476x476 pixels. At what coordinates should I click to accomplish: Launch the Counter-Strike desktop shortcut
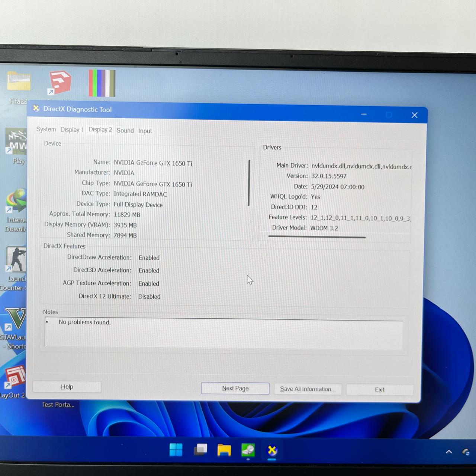click(x=16, y=259)
